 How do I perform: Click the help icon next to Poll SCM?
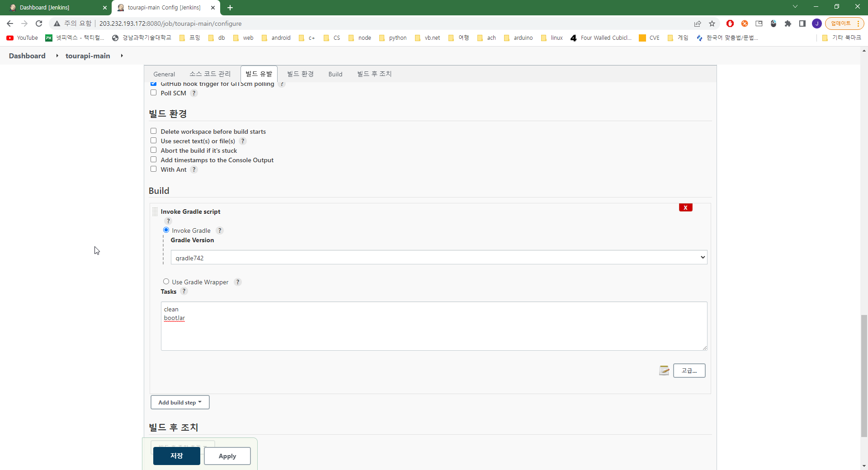click(x=194, y=93)
